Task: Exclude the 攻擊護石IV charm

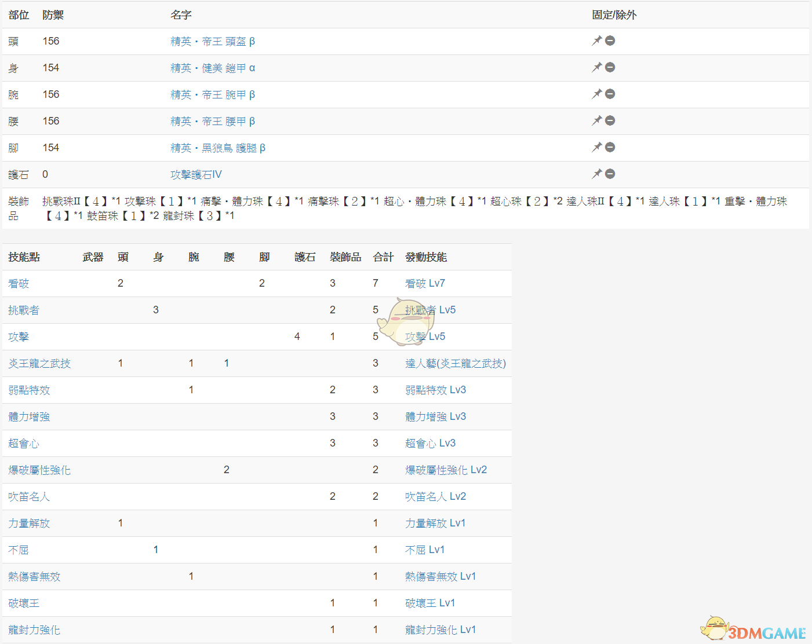Action: pos(610,174)
